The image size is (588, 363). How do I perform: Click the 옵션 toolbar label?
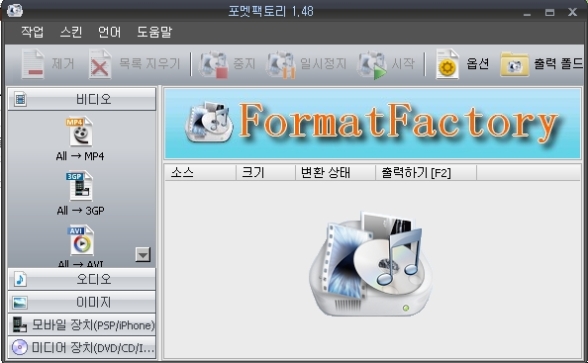click(x=478, y=63)
